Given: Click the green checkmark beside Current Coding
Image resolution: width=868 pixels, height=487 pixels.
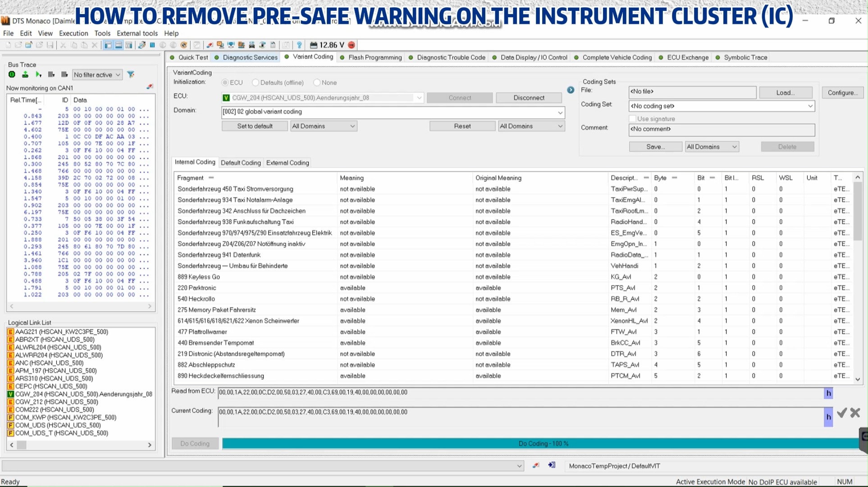Looking at the screenshot, I should [842, 413].
